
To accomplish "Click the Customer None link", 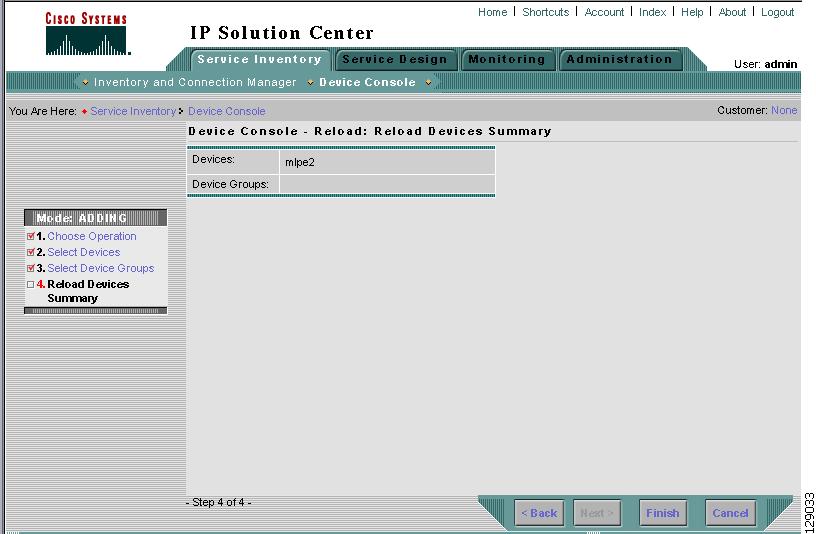I will (784, 110).
